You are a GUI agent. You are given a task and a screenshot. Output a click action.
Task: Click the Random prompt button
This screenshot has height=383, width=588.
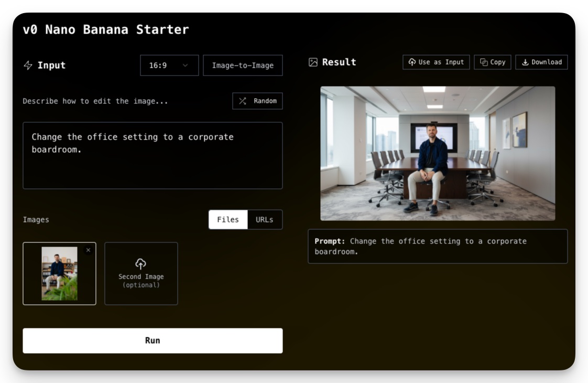tap(257, 101)
